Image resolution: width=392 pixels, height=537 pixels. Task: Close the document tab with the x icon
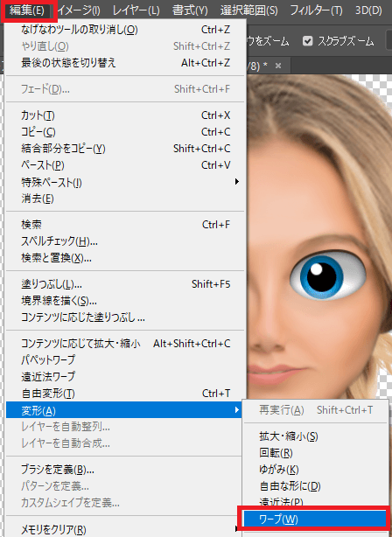tap(278, 66)
